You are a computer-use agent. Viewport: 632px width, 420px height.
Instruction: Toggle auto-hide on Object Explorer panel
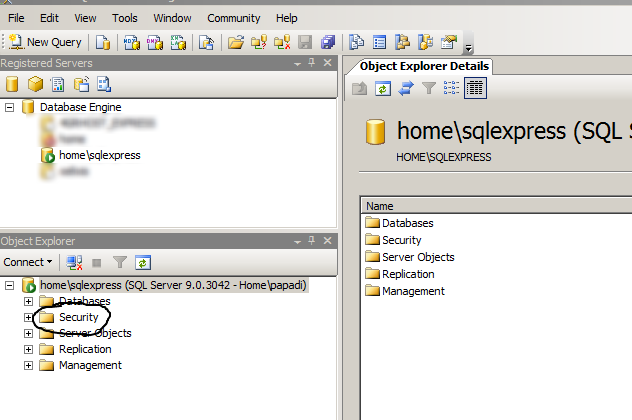[x=312, y=241]
